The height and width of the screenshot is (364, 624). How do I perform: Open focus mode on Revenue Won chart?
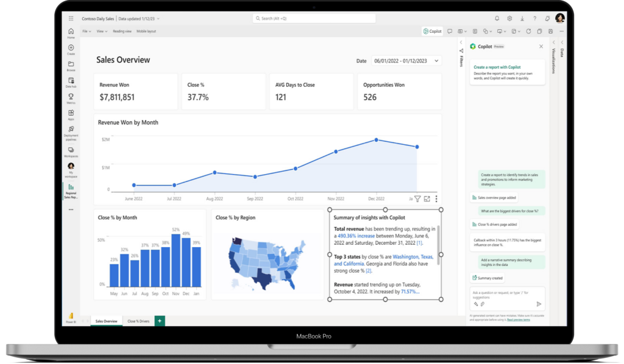coord(427,198)
